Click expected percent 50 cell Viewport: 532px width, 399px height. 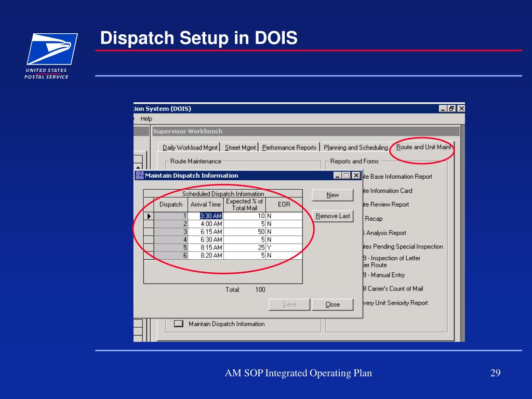[x=244, y=232]
